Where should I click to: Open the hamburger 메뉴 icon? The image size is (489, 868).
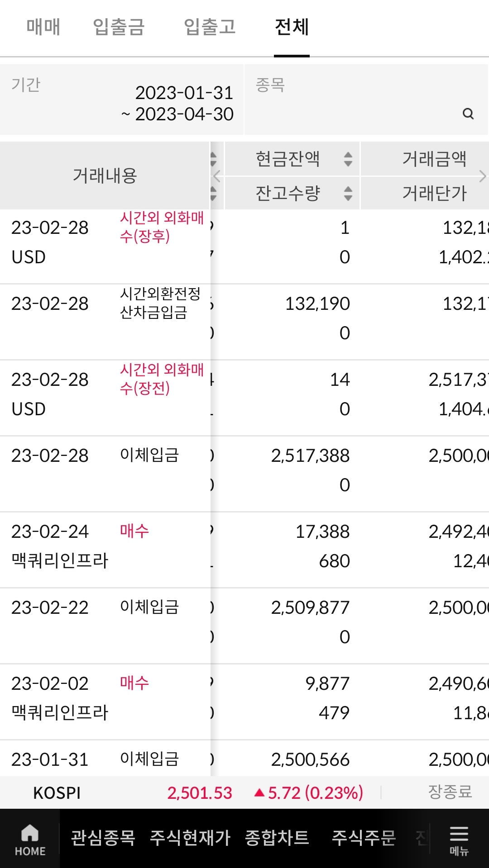(459, 839)
